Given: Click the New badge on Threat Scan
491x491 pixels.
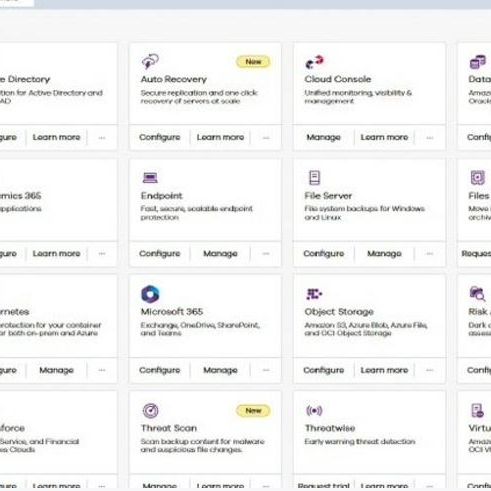Looking at the screenshot, I should click(x=253, y=411).
